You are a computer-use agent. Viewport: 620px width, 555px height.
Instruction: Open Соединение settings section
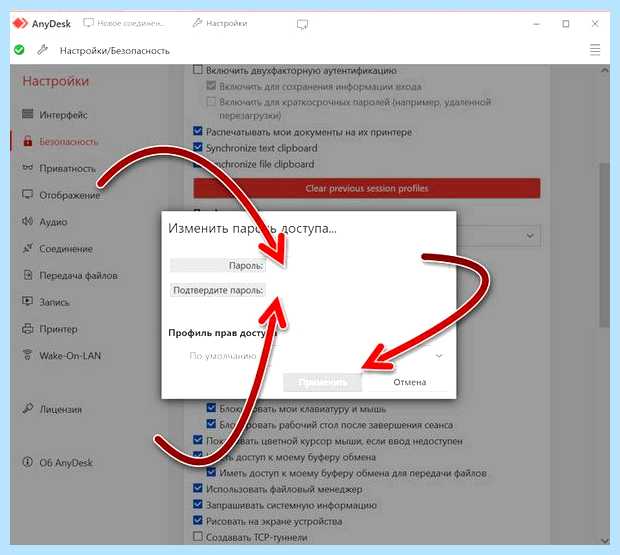(66, 249)
